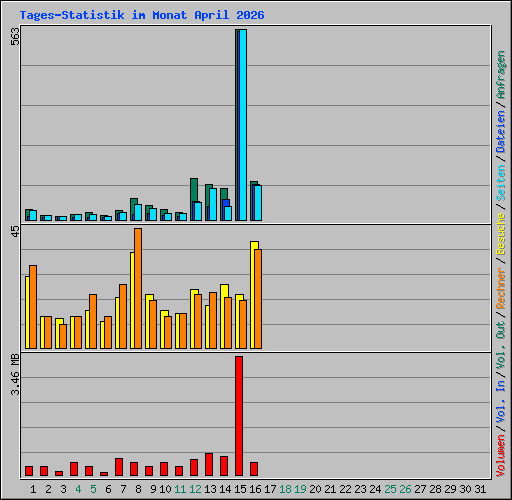Viewport: 512px width, 500px height.
Task: Click the "Rechner" legend word
Action: [x=501, y=288]
